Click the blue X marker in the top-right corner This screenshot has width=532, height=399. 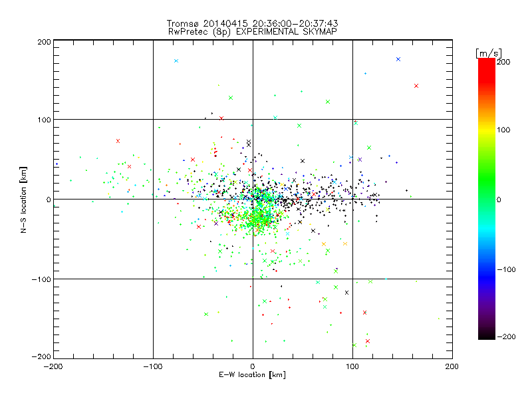(398, 59)
